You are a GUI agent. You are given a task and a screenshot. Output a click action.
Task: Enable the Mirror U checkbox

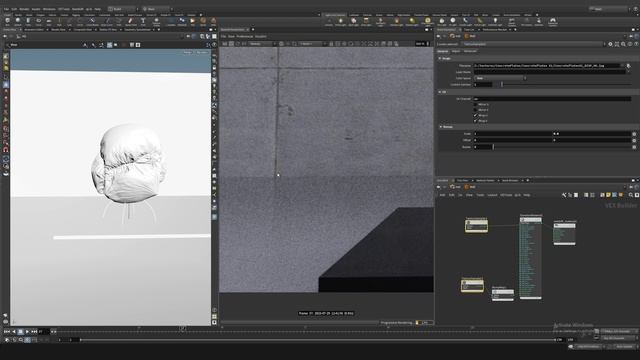click(x=475, y=104)
